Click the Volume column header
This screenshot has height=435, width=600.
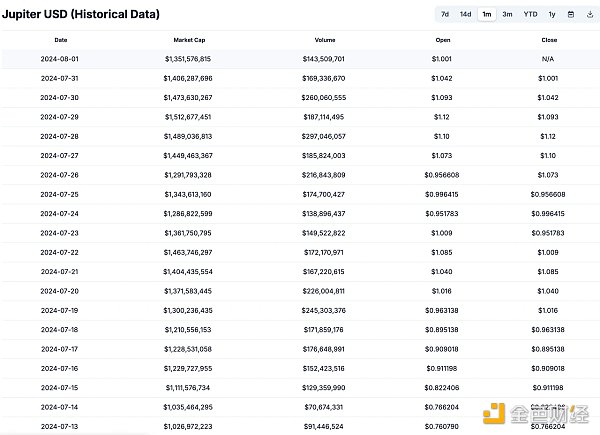(324, 40)
